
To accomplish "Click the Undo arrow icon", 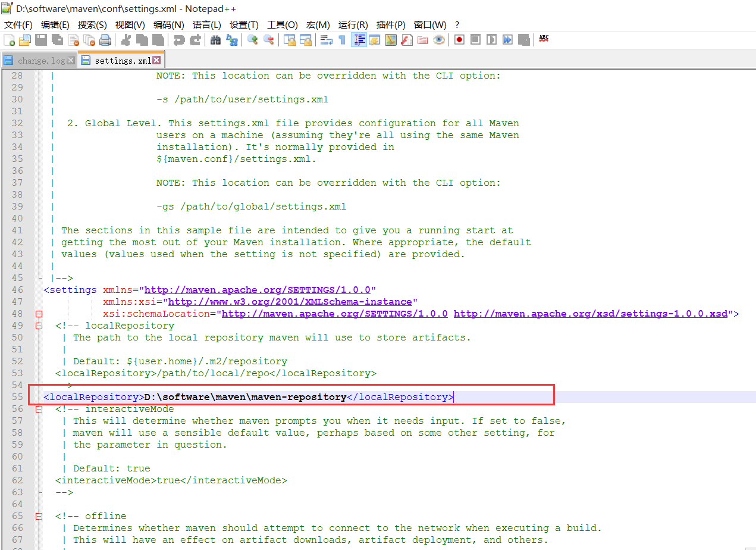I will [x=178, y=40].
